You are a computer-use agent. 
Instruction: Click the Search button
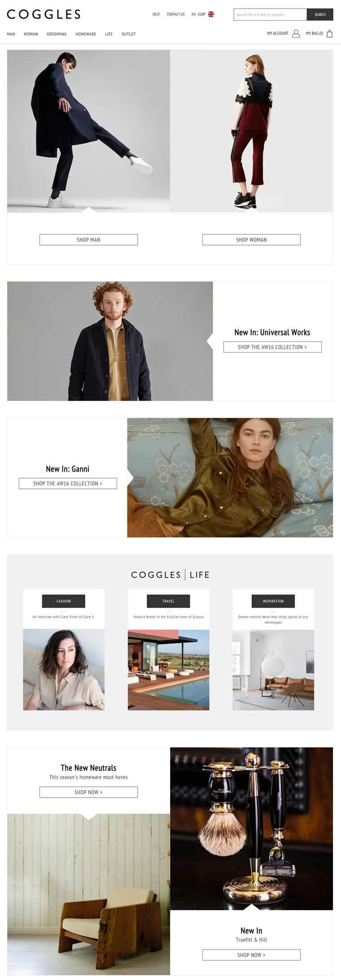click(320, 14)
